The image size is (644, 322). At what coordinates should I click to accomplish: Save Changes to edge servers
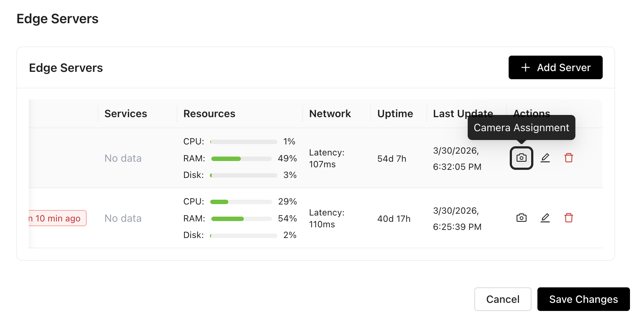583,299
